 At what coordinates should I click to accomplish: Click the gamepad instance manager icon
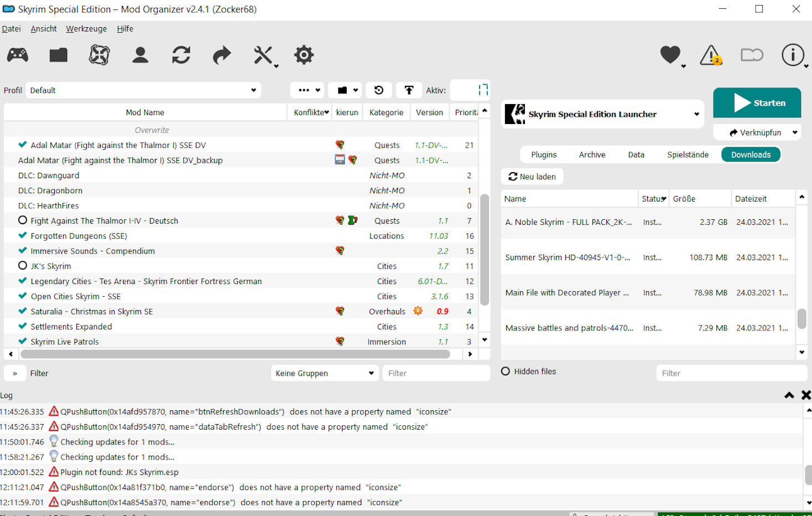click(x=18, y=55)
